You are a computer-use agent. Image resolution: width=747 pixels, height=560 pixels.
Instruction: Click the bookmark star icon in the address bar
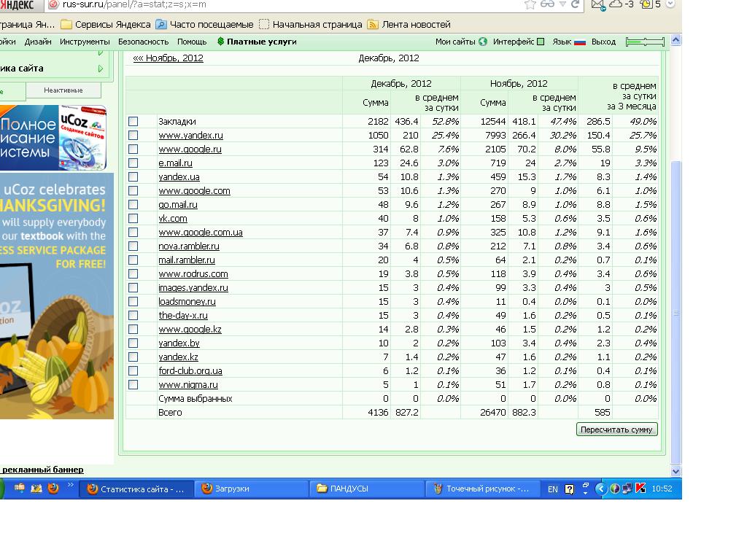click(x=530, y=4)
